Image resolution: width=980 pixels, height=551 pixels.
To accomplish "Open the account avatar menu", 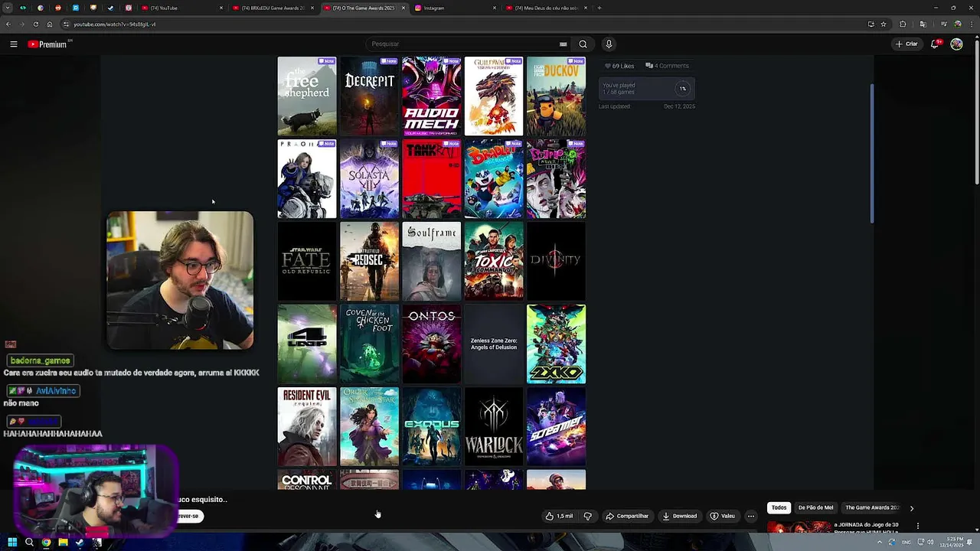I will [956, 44].
